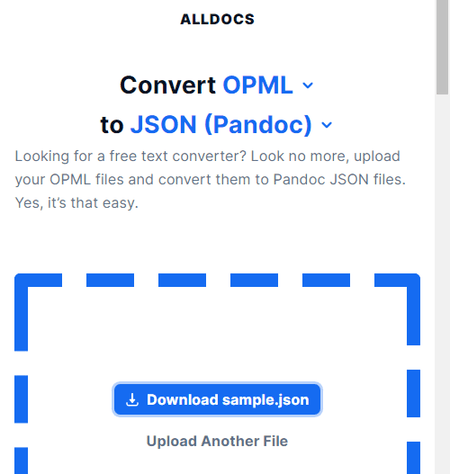This screenshot has width=450, height=474.
Task: Click the ALLDOCS logo at top
Action: [x=217, y=19]
